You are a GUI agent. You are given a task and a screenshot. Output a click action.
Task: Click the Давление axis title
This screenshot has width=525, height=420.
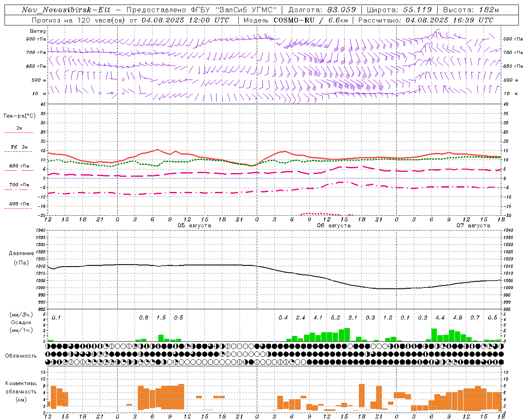tap(21, 253)
